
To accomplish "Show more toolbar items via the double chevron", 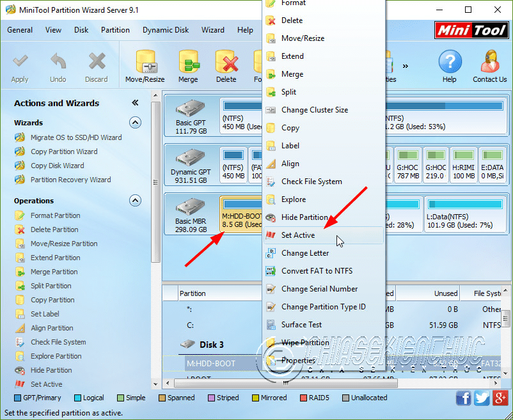I will click(406, 66).
